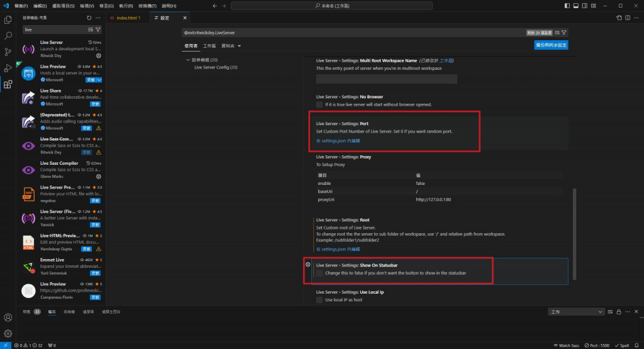This screenshot has height=349, width=644.
Task: Go back using the navigation arrow
Action: [x=215, y=6]
